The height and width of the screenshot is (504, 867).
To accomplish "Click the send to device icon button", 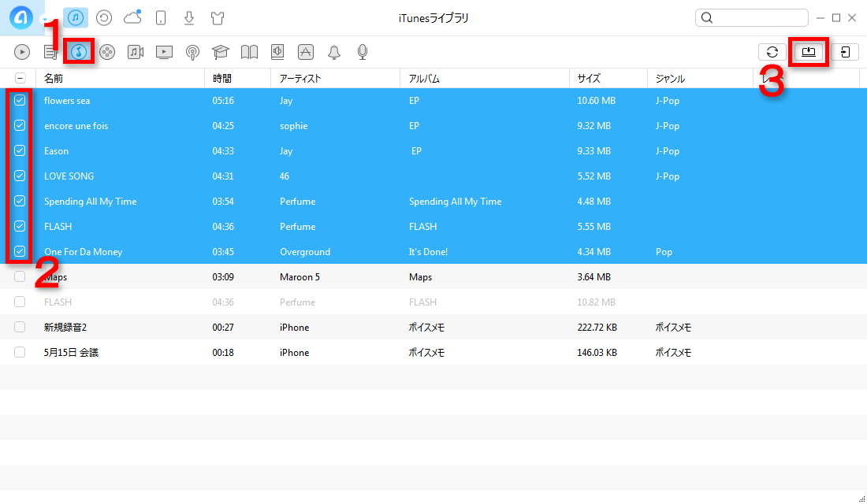I will [809, 52].
